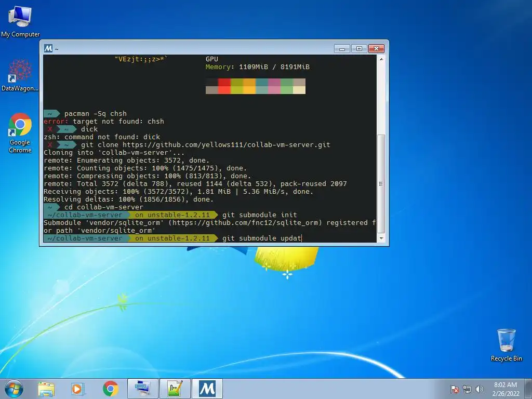Click the pink color block in the terminal
Viewport: 532px width, 399px height.
274,90
